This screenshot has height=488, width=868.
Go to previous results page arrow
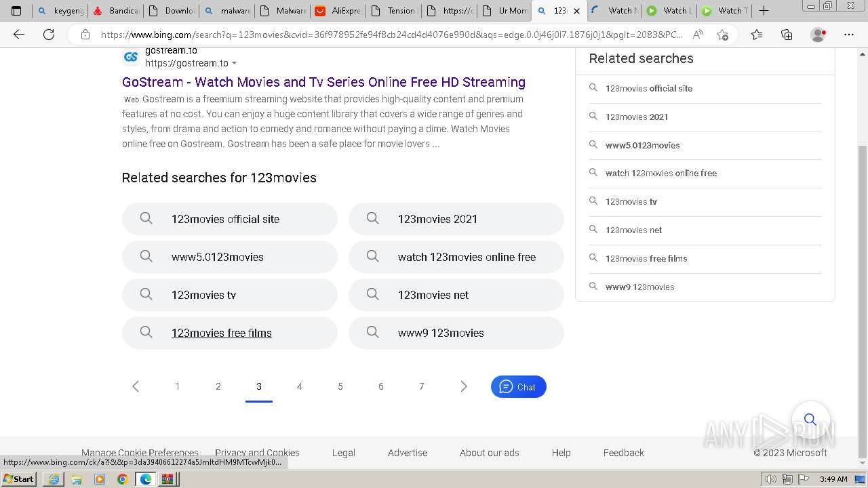136,386
